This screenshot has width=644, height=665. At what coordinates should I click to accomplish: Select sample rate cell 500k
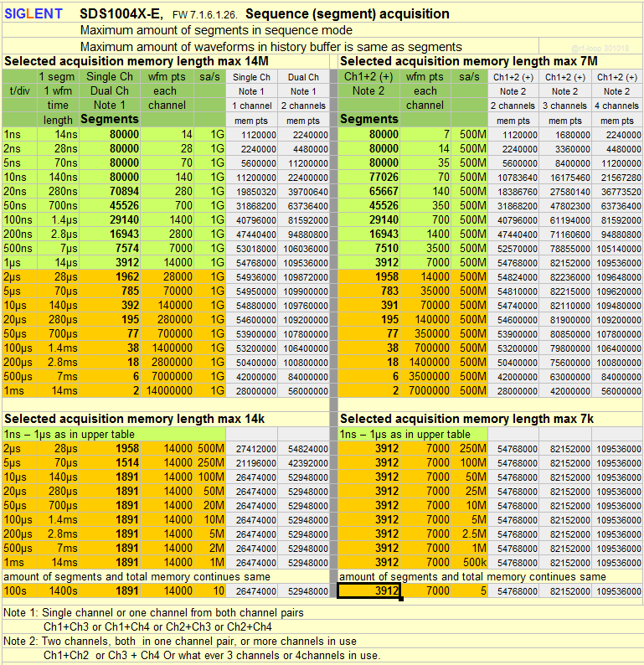tap(469, 562)
